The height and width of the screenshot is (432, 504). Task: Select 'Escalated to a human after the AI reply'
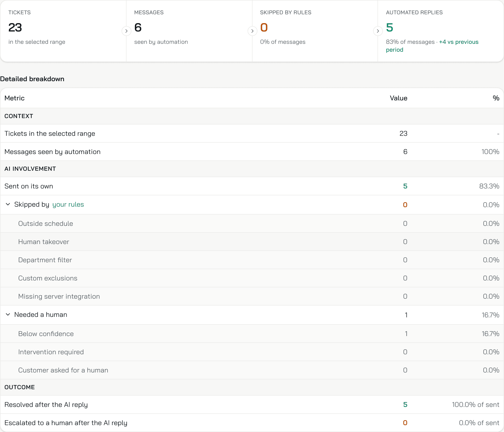252,423
